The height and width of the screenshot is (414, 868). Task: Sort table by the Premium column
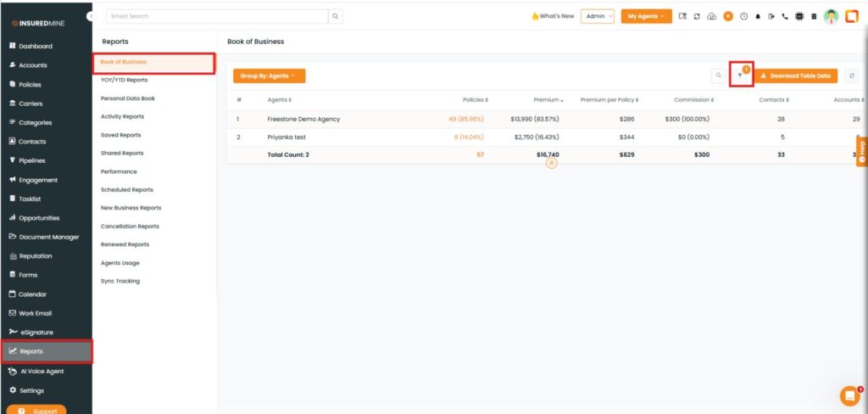coord(548,100)
